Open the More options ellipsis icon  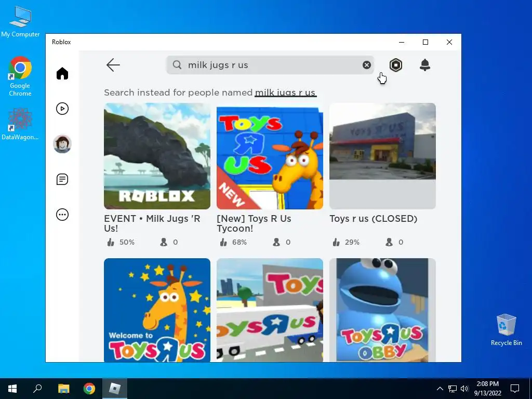[x=62, y=215]
